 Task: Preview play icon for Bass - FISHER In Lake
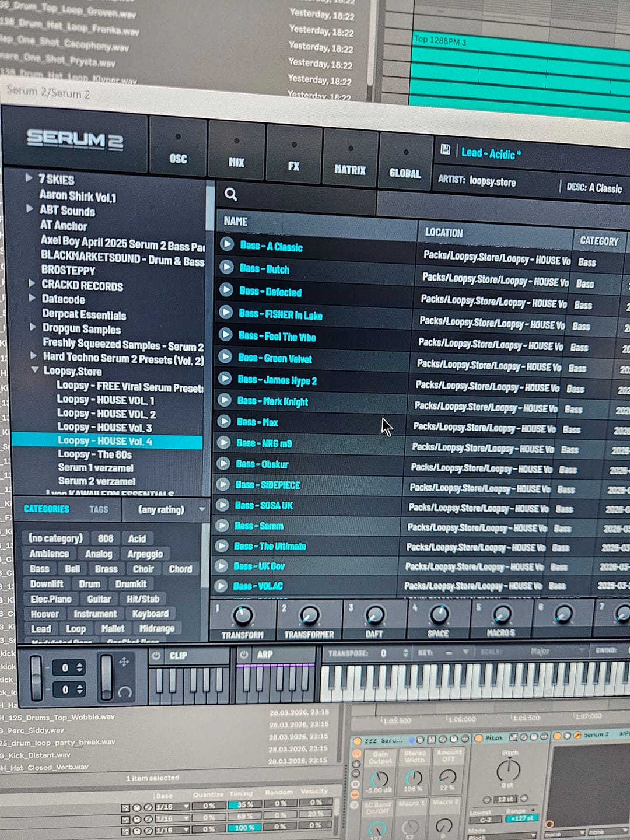tap(226, 312)
